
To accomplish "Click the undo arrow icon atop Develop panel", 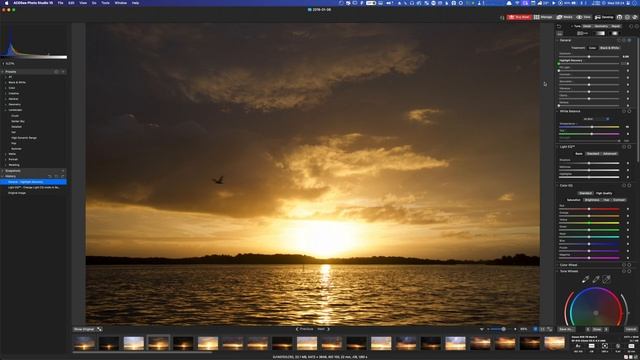I will point(559,26).
